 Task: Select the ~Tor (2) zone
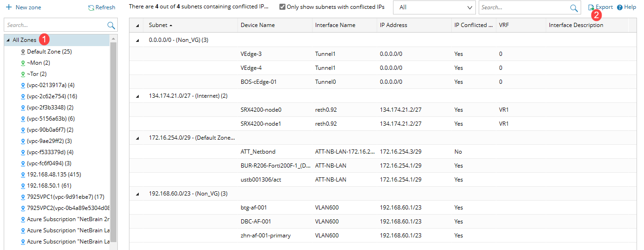click(36, 74)
